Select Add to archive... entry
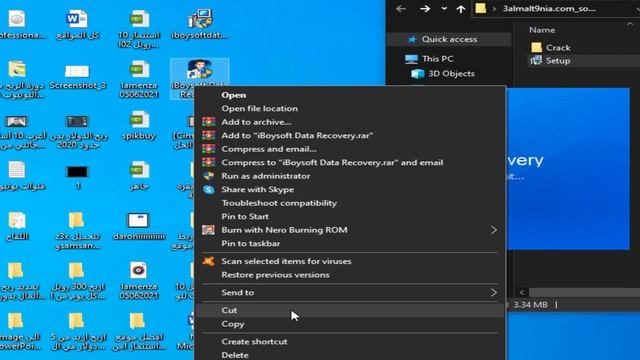 point(256,122)
